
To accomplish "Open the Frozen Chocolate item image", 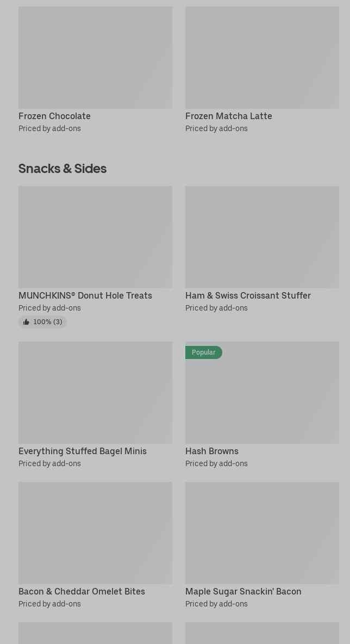I will (x=95, y=58).
